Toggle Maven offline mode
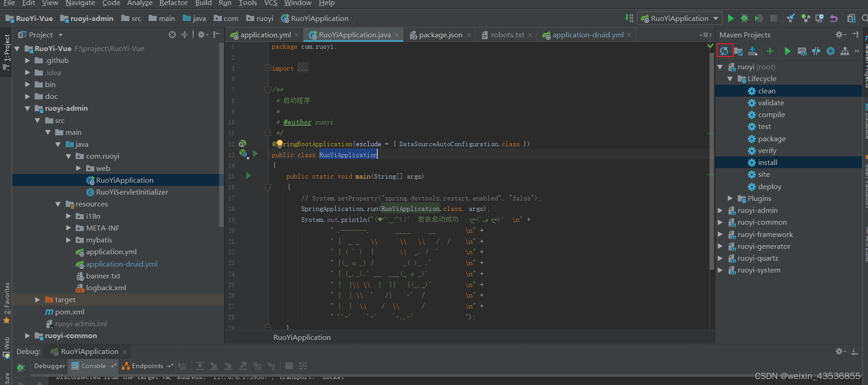The height and width of the screenshot is (385, 868). click(817, 51)
